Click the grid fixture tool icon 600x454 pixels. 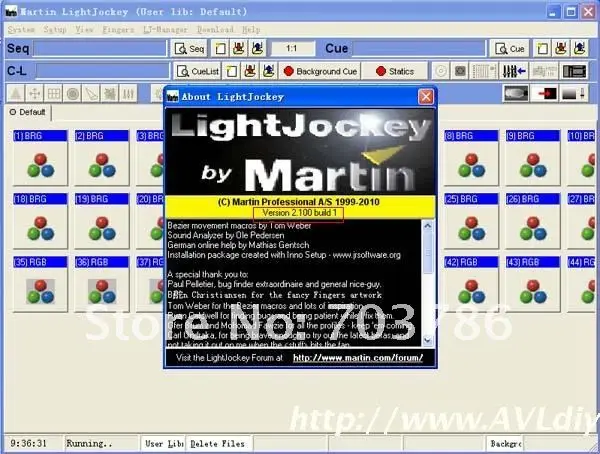click(x=53, y=93)
